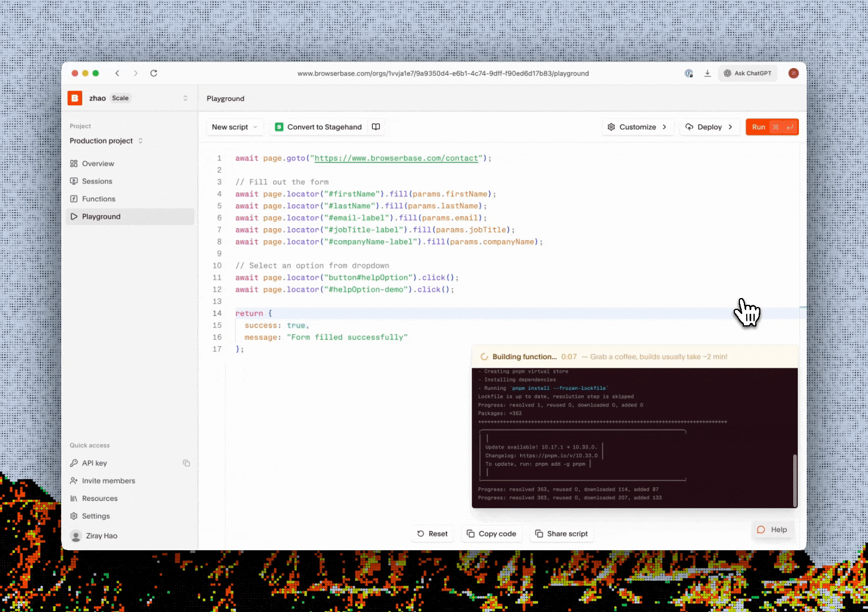Screen dimensions: 868x612
Task: Click the build log terminal scrollbar
Action: 795,479
